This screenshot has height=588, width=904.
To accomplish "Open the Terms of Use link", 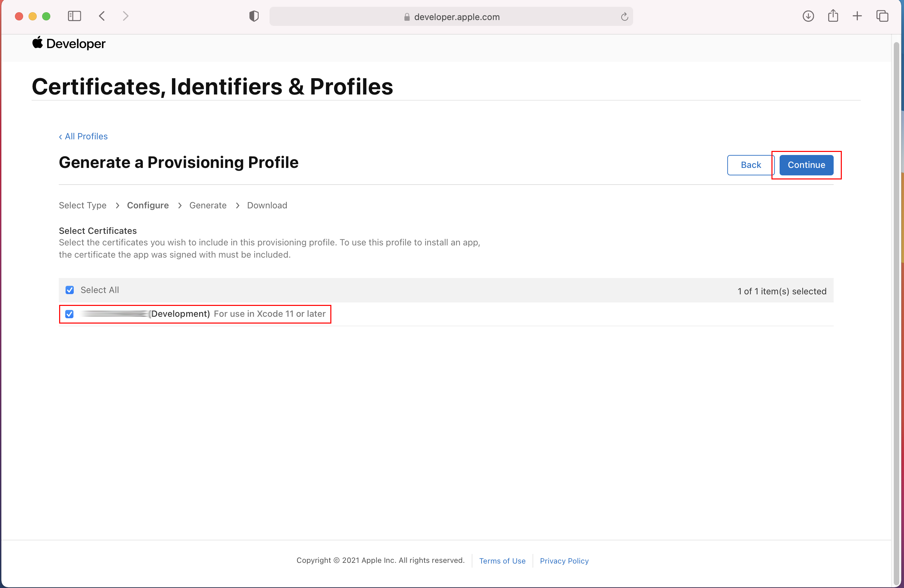I will click(x=502, y=561).
